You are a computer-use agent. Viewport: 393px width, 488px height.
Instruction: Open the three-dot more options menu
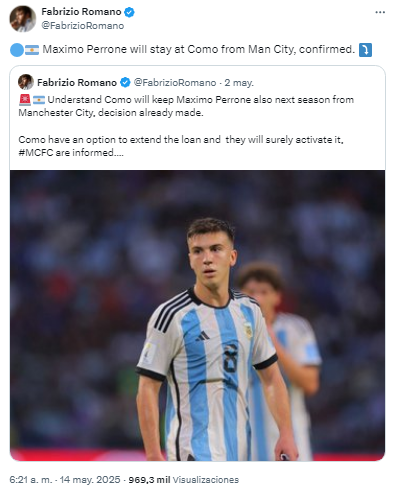(x=380, y=12)
